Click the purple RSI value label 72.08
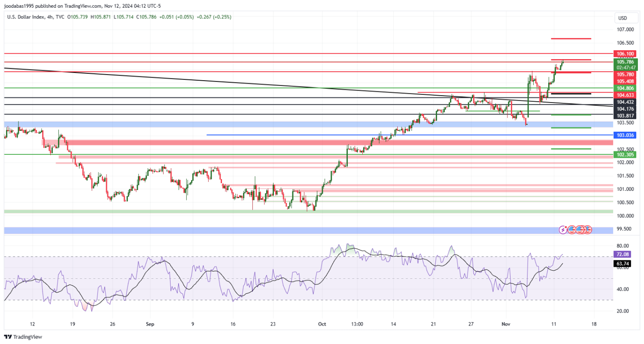Viewport: 644px width, 344px height. [623, 254]
